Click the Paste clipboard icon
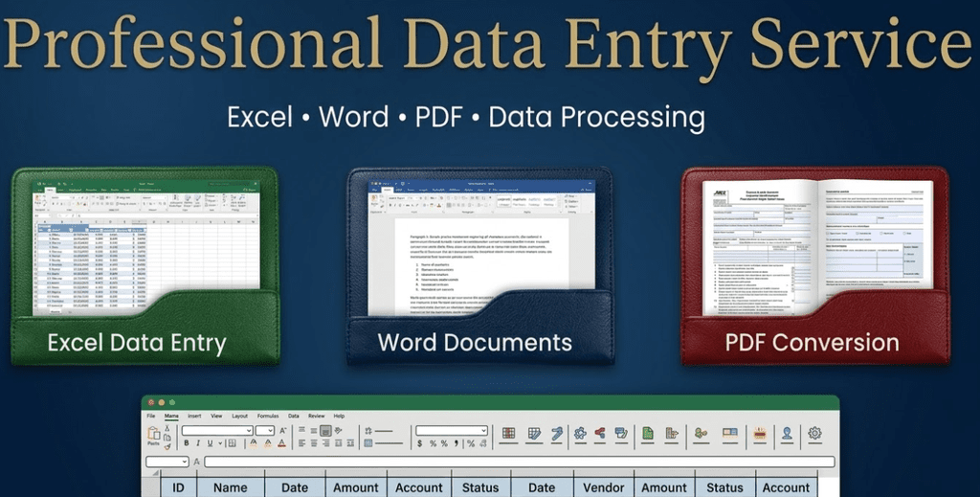This screenshot has width=980, height=497. click(153, 434)
